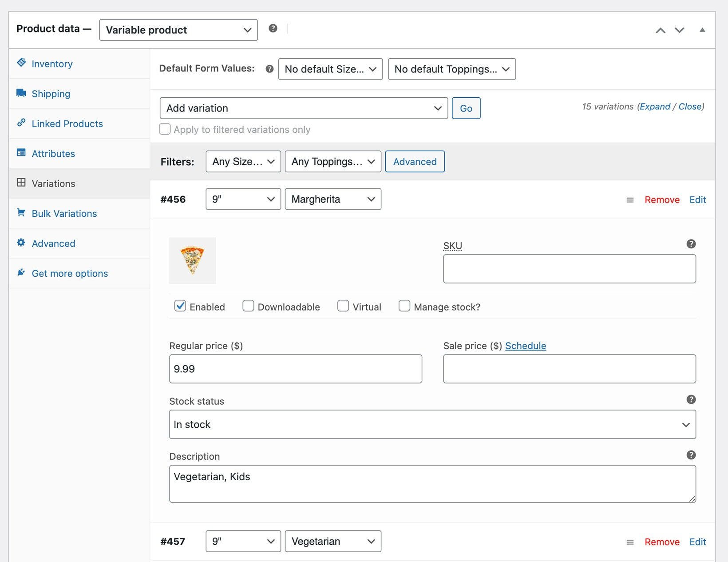Screen dimensions: 728x562
Task: Switch to the Attributes tab
Action: tap(53, 153)
